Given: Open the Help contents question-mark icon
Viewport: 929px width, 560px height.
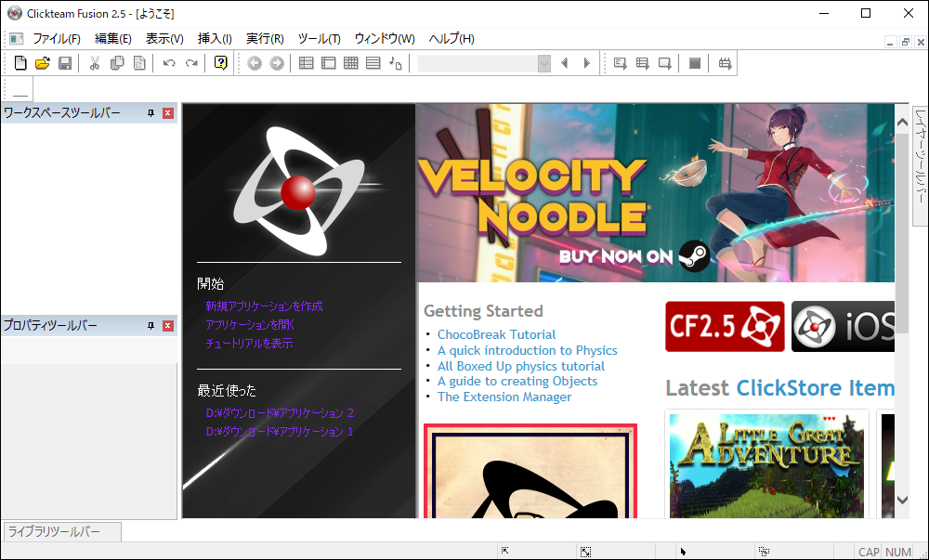Looking at the screenshot, I should pyautogui.click(x=220, y=63).
